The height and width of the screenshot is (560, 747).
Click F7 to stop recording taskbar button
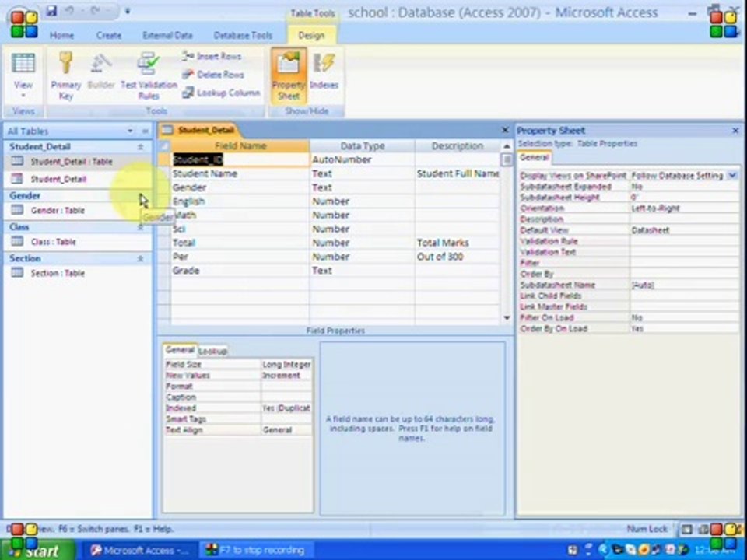pos(256,551)
